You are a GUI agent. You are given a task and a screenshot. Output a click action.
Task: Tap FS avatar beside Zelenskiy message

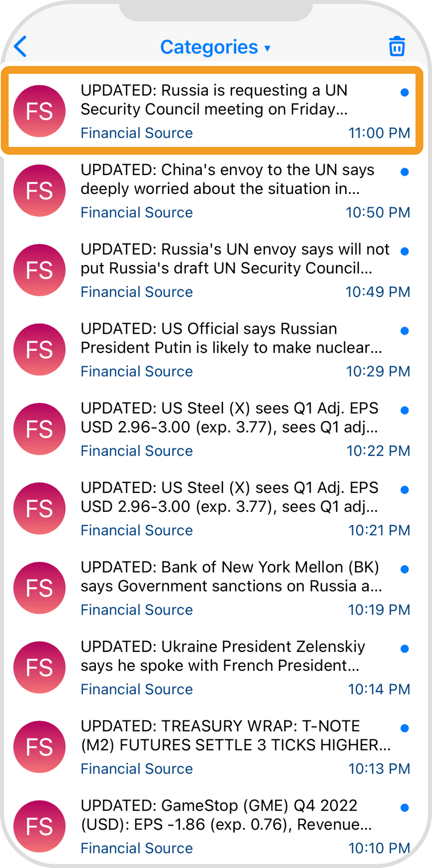click(x=39, y=667)
